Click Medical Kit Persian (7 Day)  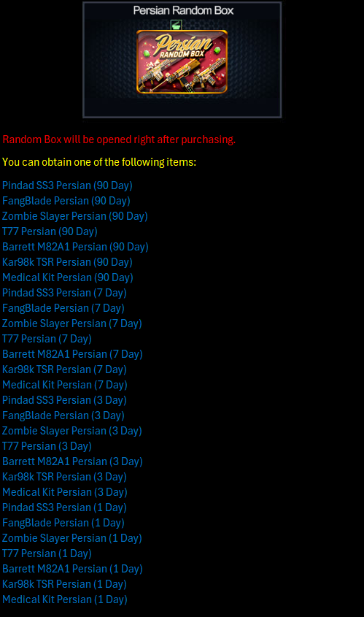[x=65, y=385]
